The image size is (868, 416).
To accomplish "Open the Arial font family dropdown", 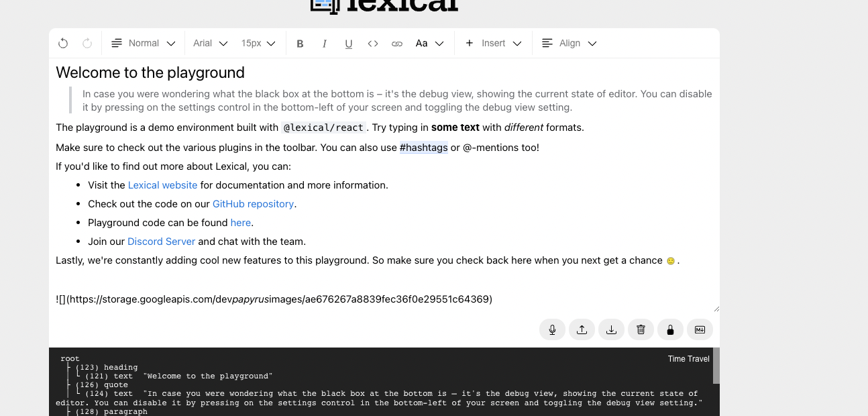I will 211,43.
